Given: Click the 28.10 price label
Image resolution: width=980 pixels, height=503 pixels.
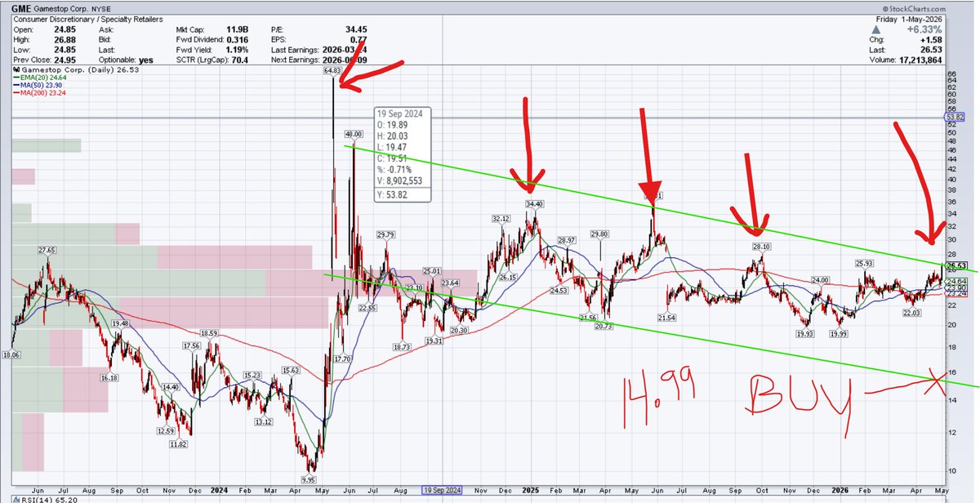Looking at the screenshot, I should pyautogui.click(x=761, y=246).
